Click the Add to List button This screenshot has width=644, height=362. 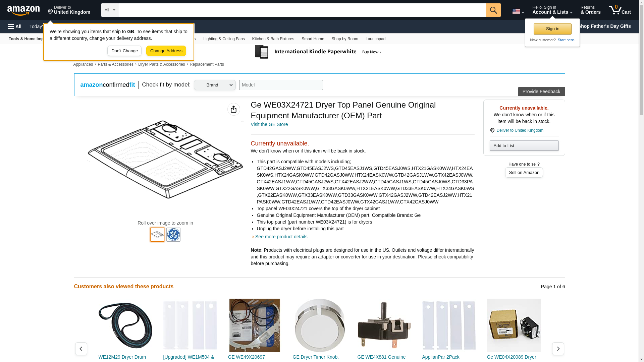524,146
